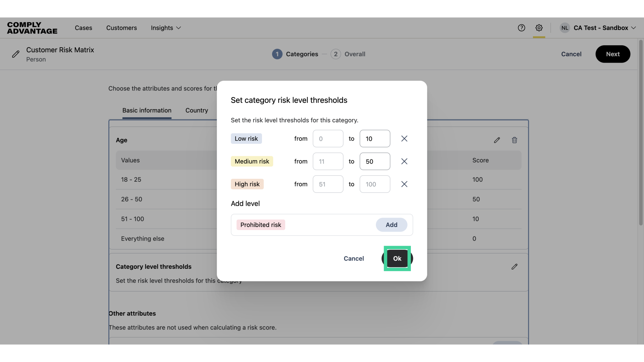Click Ok to confirm thresholds

point(397,259)
